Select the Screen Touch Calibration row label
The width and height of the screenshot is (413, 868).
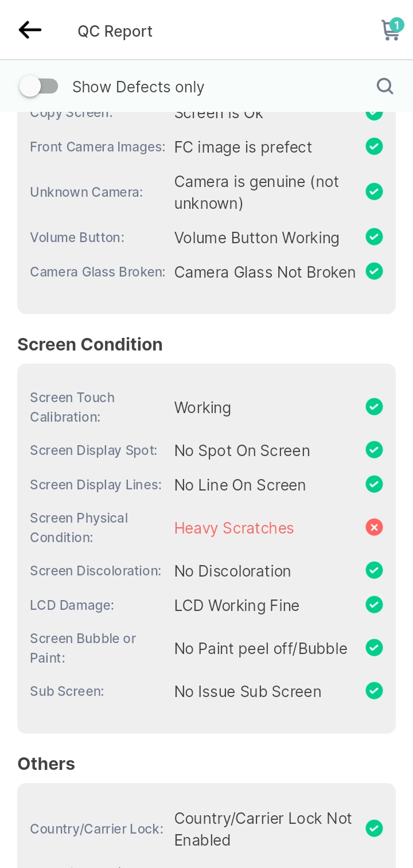point(72,407)
